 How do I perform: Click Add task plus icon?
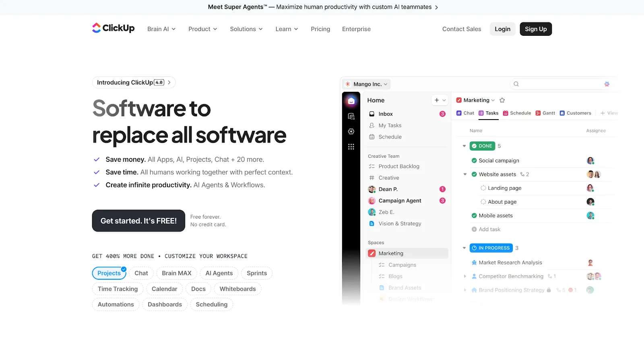click(474, 229)
